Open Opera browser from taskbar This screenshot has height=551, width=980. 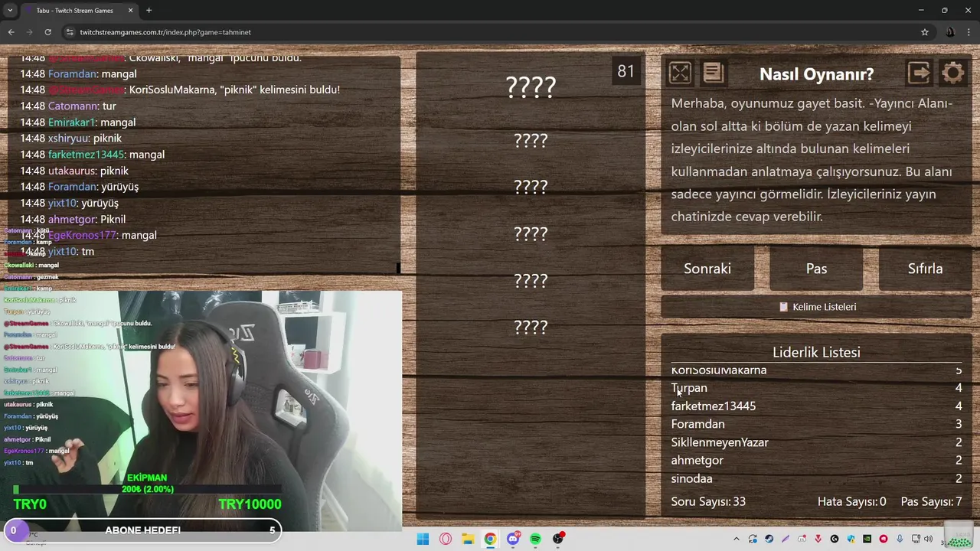coord(446,539)
